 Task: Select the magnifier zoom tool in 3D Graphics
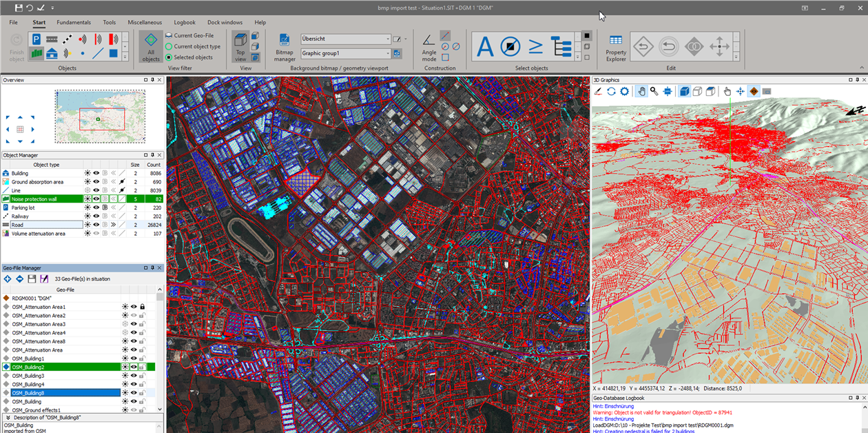pyautogui.click(x=653, y=91)
